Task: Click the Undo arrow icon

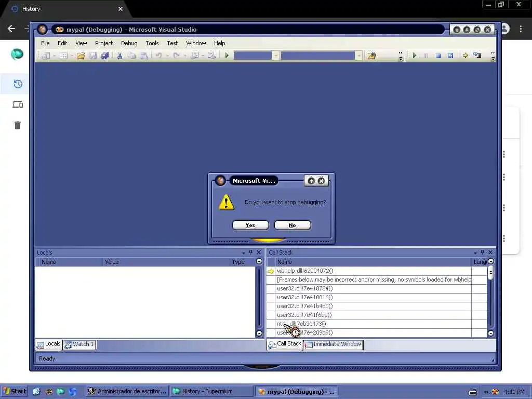Action: (x=159, y=56)
